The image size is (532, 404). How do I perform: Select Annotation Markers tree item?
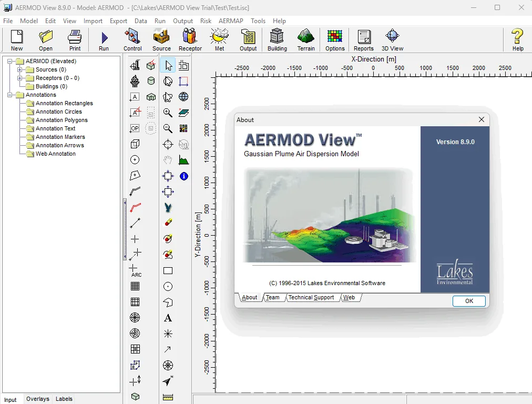click(x=60, y=137)
